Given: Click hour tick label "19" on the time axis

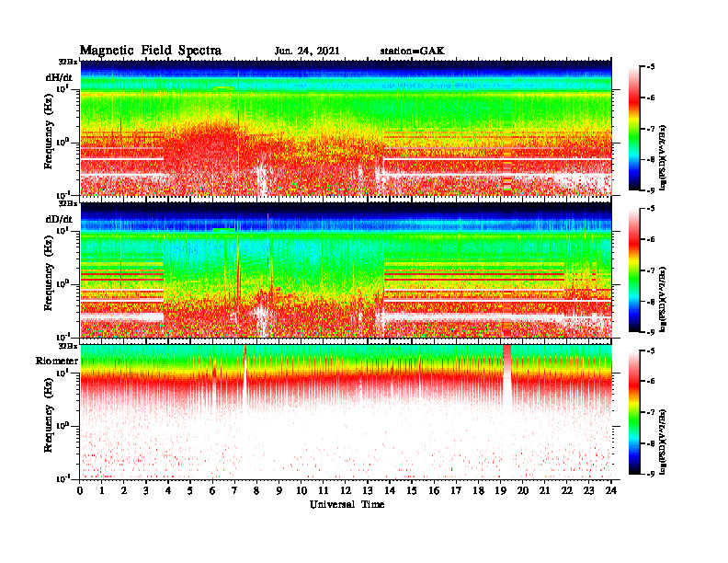Looking at the screenshot, I should 500,490.
